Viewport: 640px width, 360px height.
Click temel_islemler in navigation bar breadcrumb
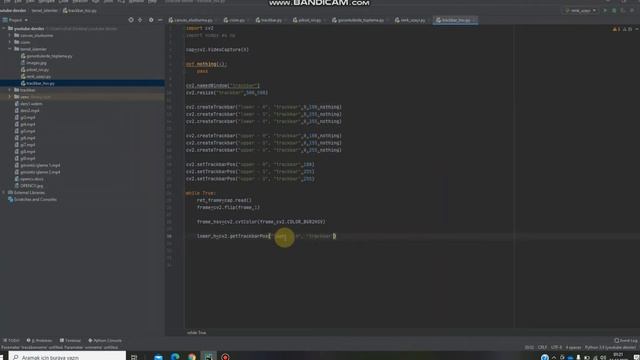point(44,11)
